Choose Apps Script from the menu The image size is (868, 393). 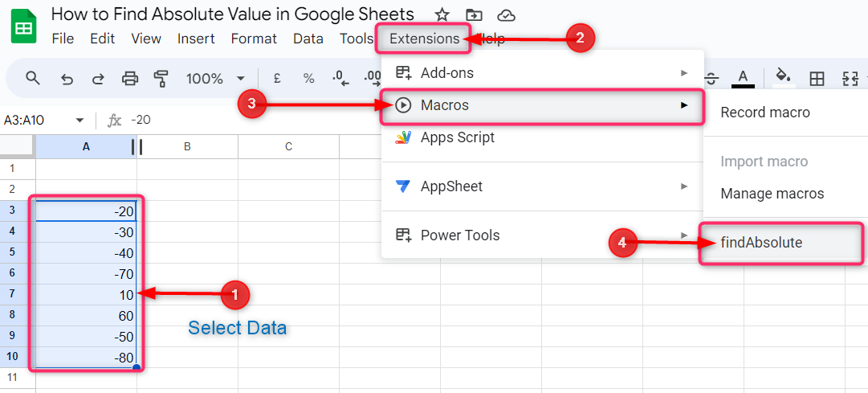pos(458,137)
